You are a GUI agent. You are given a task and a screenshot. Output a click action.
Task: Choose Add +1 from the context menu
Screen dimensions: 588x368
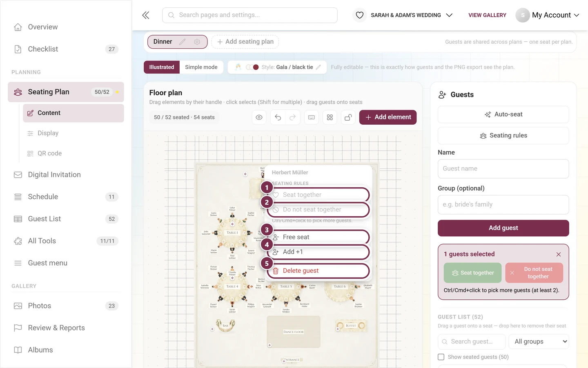[x=318, y=252]
